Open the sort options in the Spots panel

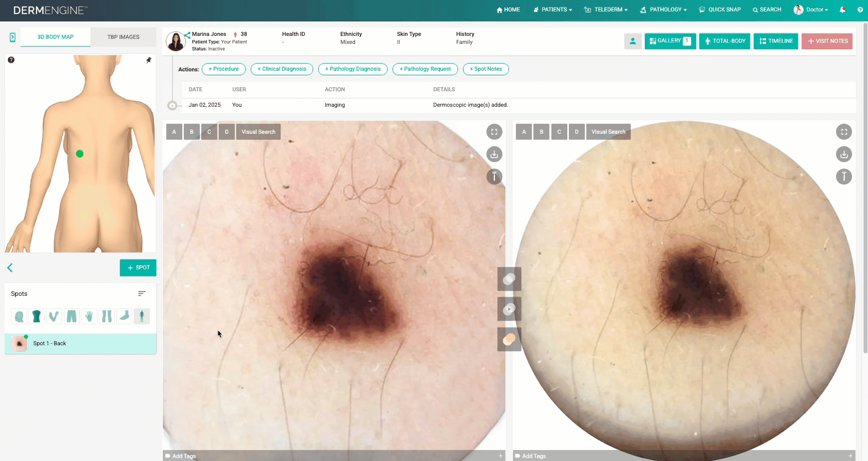(x=142, y=293)
